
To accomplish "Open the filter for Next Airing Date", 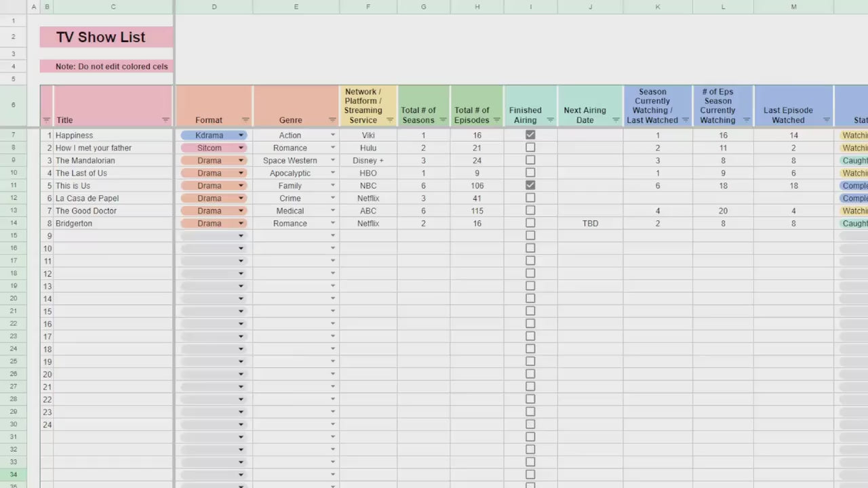I will point(616,120).
